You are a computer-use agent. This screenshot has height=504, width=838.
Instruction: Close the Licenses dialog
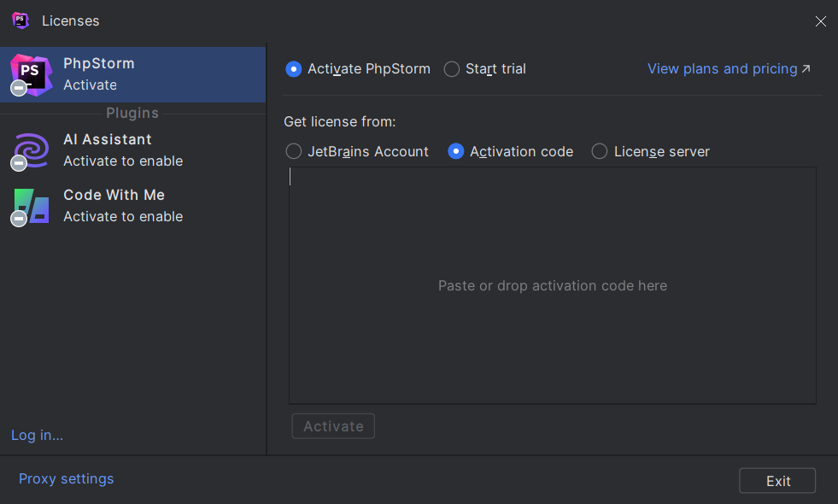coord(821,21)
